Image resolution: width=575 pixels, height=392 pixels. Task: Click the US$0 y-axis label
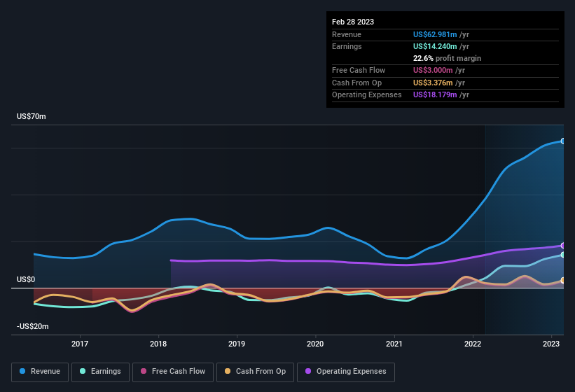pos(26,279)
